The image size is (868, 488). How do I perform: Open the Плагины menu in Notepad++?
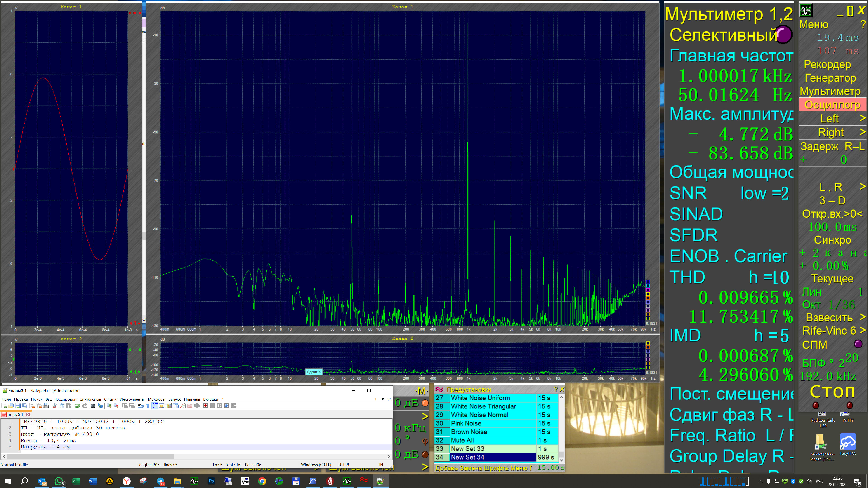tap(192, 399)
